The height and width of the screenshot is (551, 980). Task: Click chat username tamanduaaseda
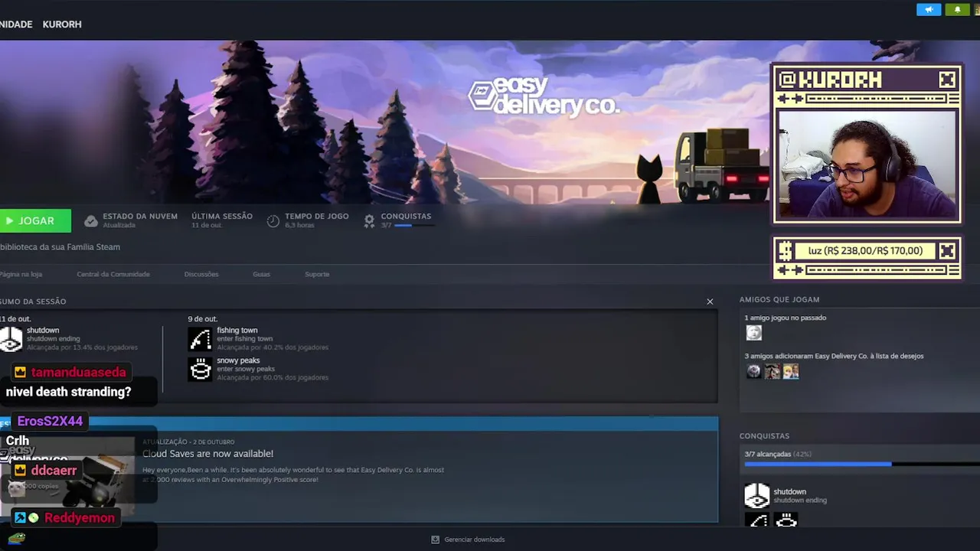click(78, 373)
